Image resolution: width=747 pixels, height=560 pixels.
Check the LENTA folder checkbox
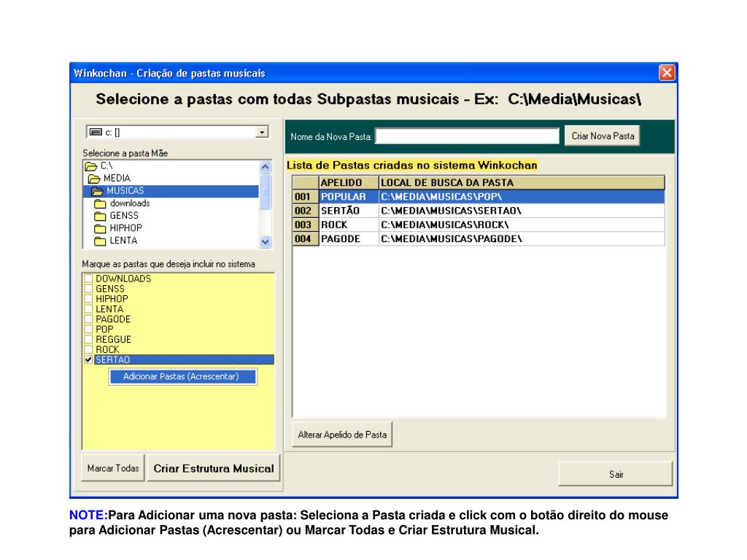88,309
